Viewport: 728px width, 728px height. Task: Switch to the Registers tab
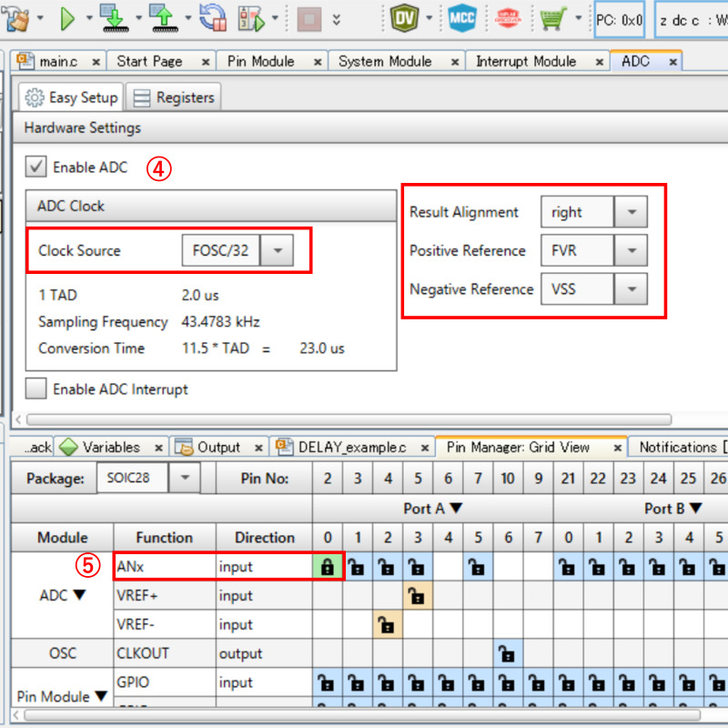(175, 97)
